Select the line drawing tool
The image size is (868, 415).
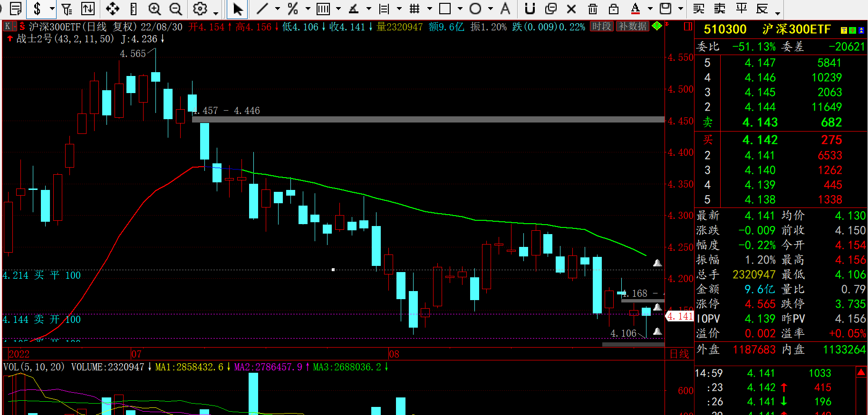pyautogui.click(x=262, y=9)
